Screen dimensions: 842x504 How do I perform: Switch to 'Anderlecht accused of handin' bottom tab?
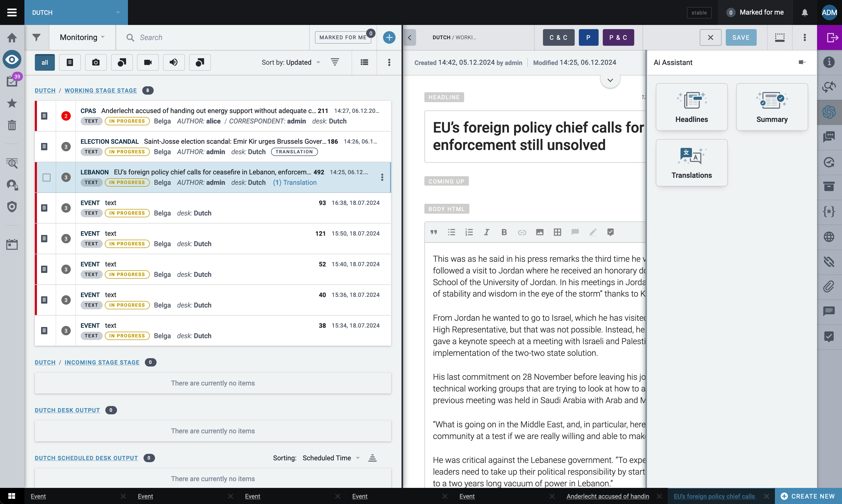(608, 496)
